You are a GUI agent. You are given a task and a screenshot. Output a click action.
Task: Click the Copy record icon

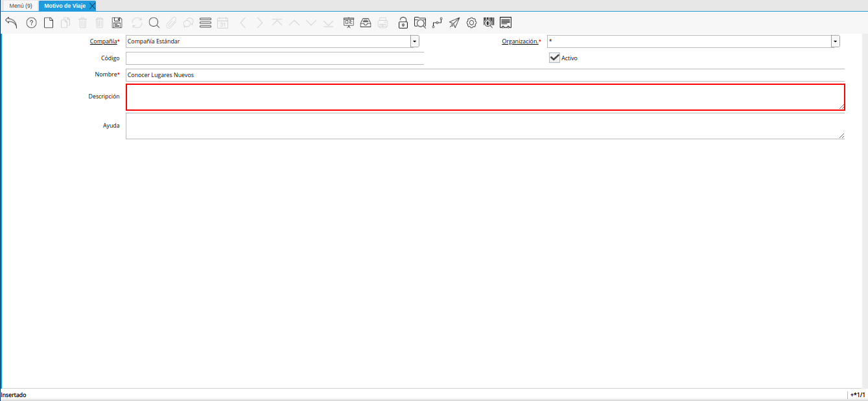[x=65, y=23]
